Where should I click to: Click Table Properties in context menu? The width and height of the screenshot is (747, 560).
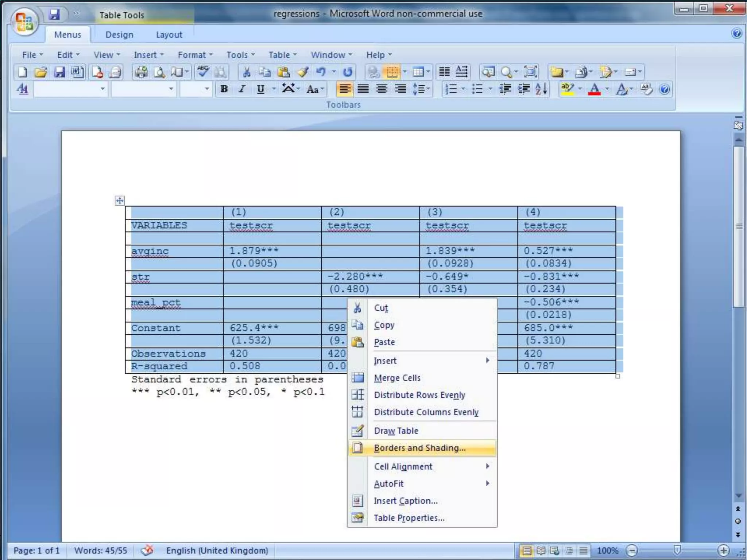(x=409, y=518)
